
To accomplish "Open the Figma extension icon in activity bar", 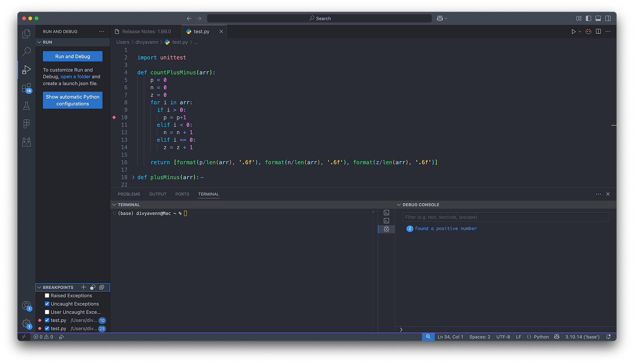I will [27, 124].
